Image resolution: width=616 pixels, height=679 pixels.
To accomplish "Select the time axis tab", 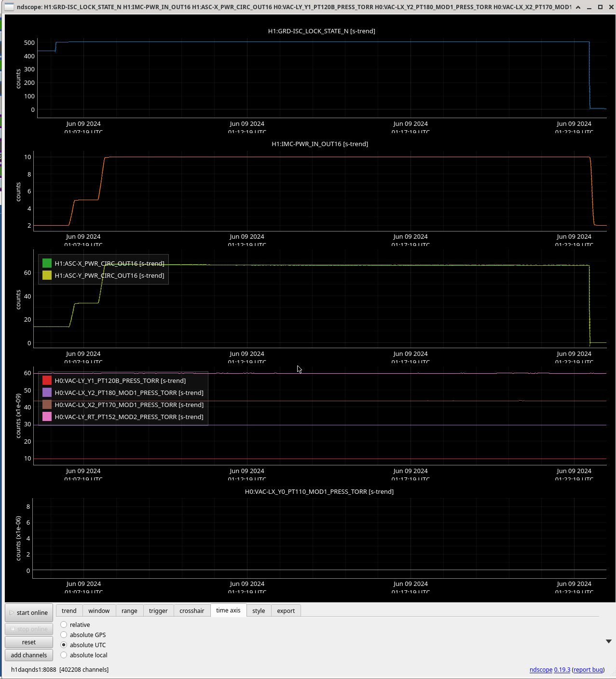I will coord(228,610).
